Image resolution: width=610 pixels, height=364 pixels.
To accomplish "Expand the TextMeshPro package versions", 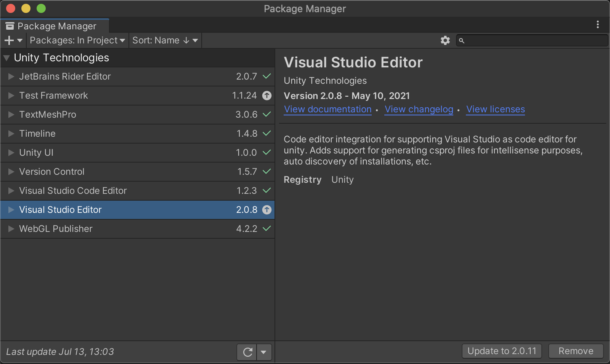I will [x=11, y=115].
